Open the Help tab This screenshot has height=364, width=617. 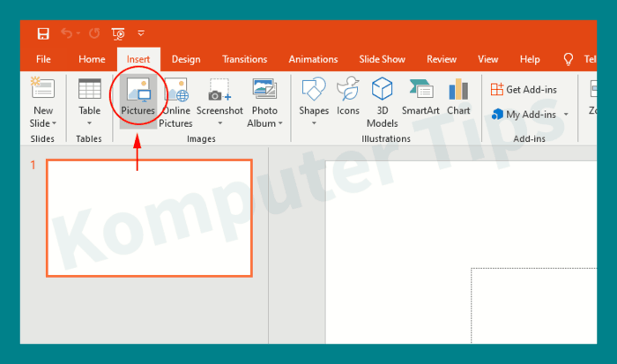tap(530, 59)
